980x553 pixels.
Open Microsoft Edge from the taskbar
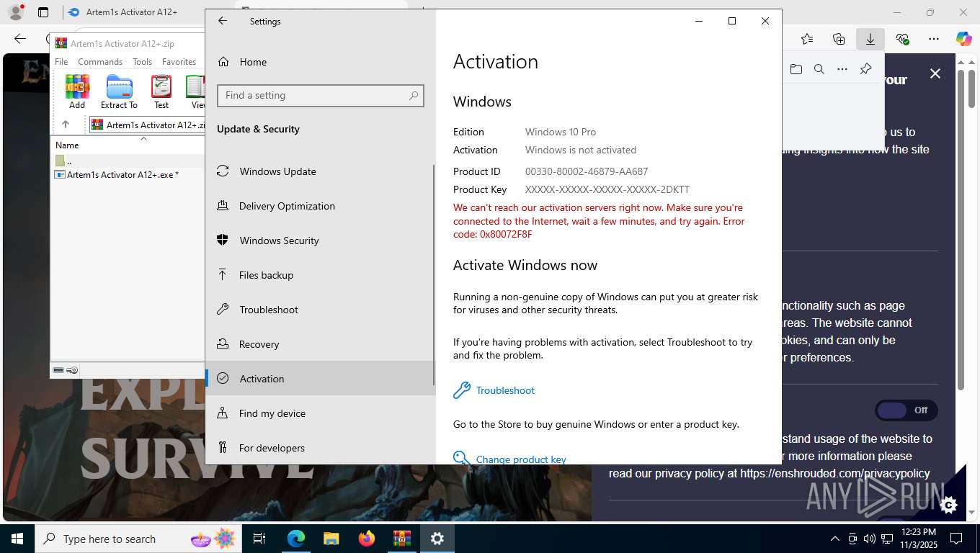point(296,539)
